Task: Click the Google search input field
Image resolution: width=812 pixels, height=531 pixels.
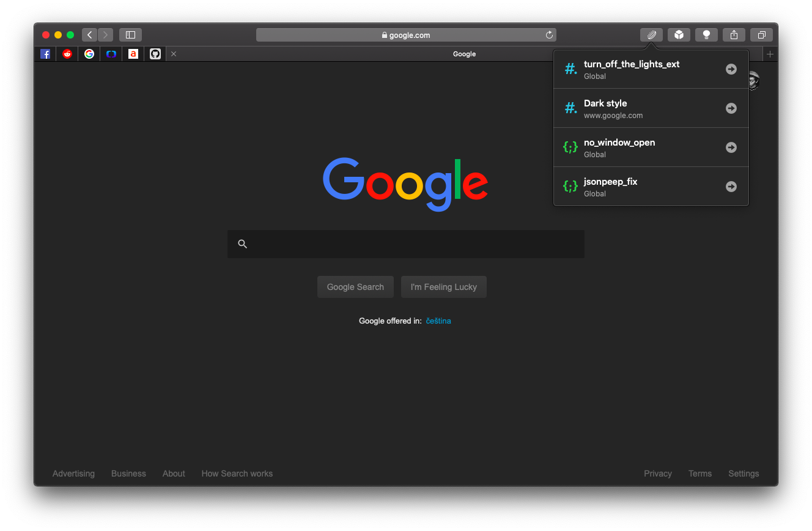Action: [x=406, y=244]
